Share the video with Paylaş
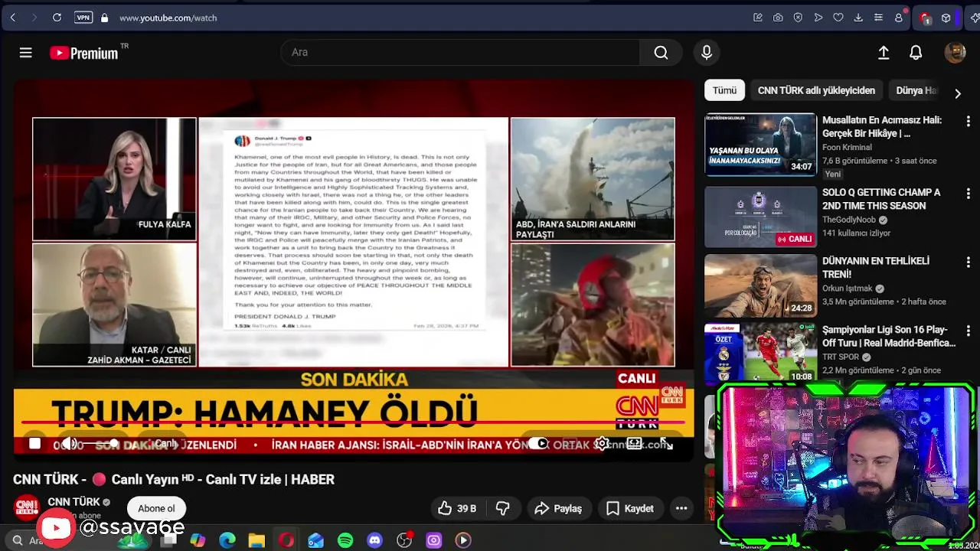The width and height of the screenshot is (980, 551). click(x=558, y=508)
